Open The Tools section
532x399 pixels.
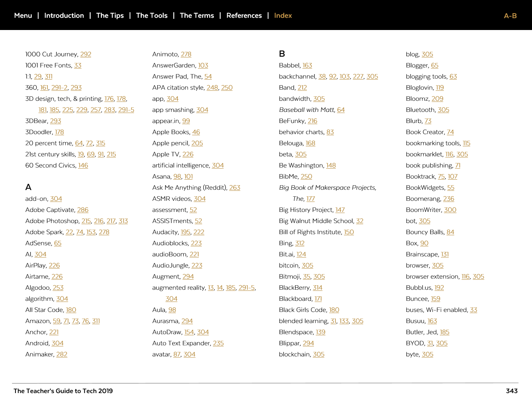pos(152,16)
